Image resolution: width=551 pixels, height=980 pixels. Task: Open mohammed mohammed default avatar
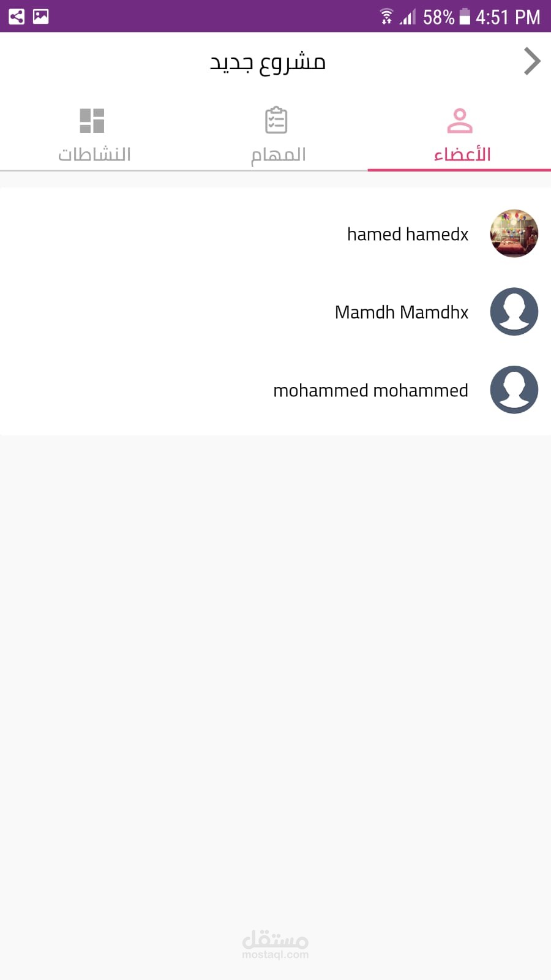click(514, 390)
